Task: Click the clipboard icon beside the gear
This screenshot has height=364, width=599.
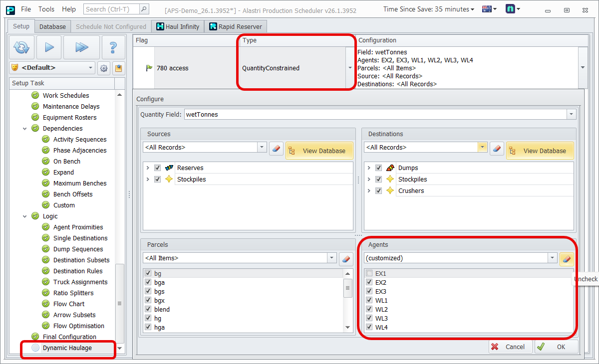Action: [118, 68]
